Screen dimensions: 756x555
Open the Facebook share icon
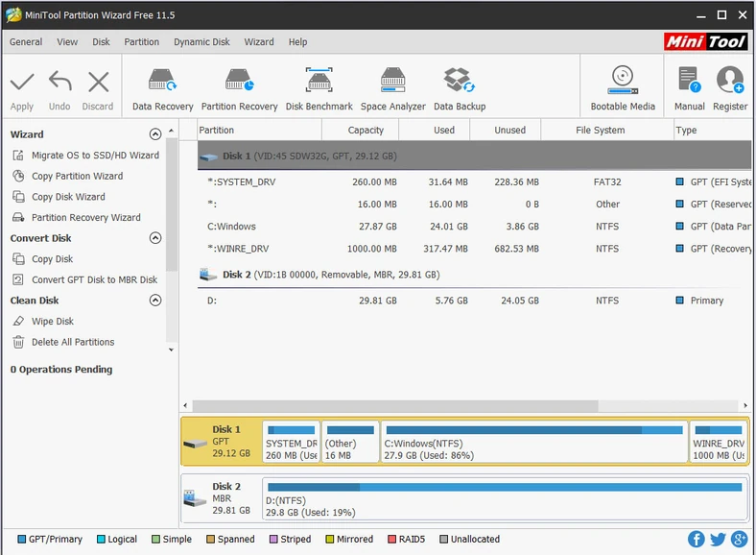click(x=697, y=540)
